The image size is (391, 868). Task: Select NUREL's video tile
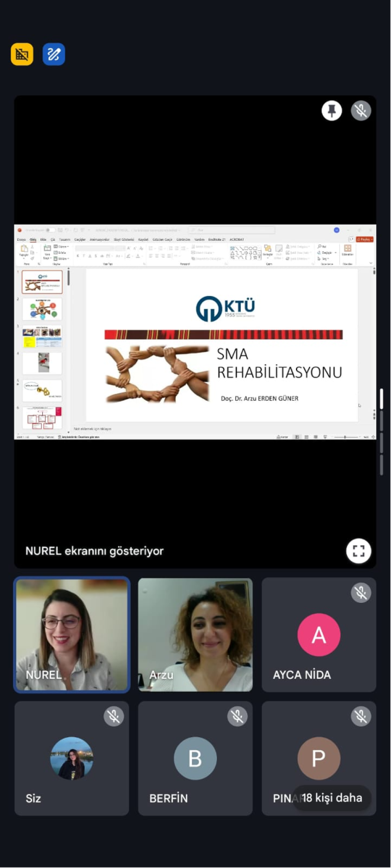[x=72, y=635]
